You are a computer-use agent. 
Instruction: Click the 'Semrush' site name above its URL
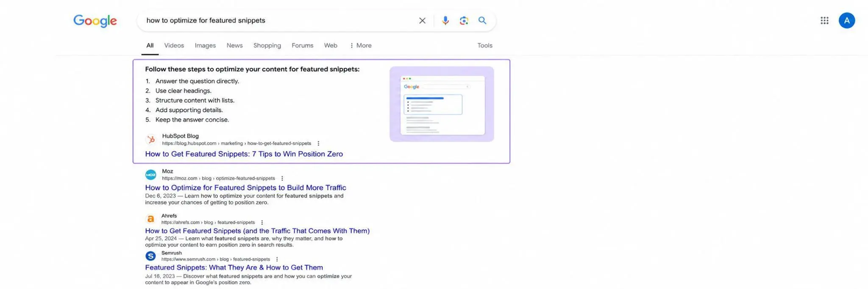172,253
